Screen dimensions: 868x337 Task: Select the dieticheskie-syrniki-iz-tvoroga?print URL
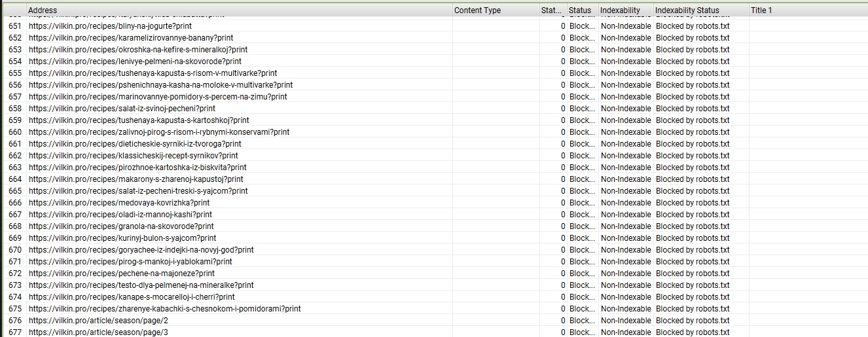coord(135,144)
